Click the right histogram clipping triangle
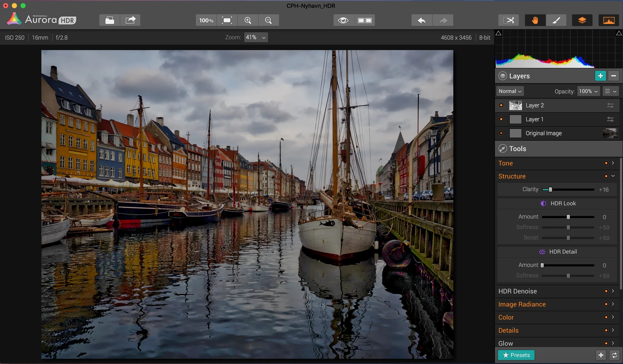Image resolution: width=623 pixels, height=364 pixels. point(619,33)
